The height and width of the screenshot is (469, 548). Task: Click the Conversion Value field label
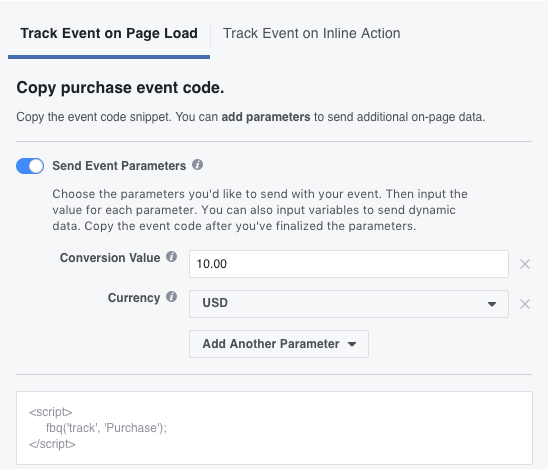110,258
